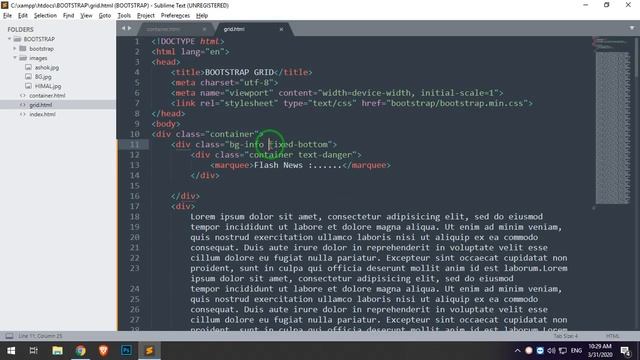Launch Google Chrome from the taskbar

tap(80, 351)
